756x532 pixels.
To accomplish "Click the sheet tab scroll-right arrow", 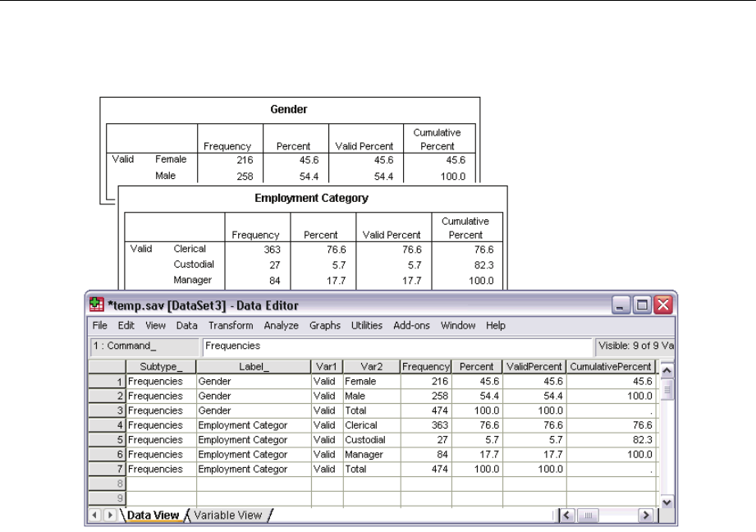I will pyautogui.click(x=110, y=515).
